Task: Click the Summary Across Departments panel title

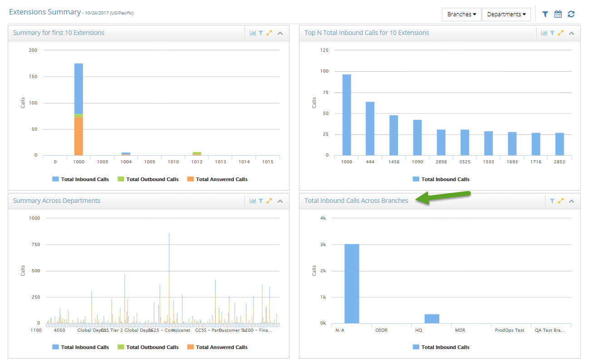Action: pyautogui.click(x=57, y=201)
